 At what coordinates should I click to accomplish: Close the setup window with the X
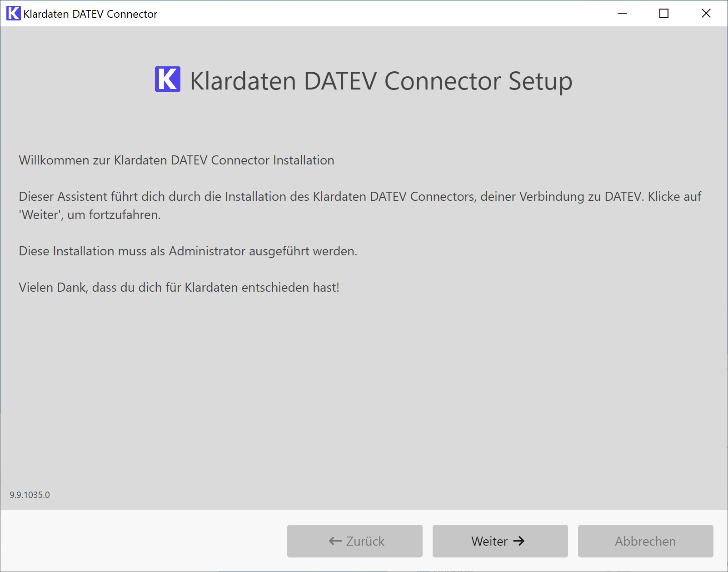pyautogui.click(x=706, y=14)
